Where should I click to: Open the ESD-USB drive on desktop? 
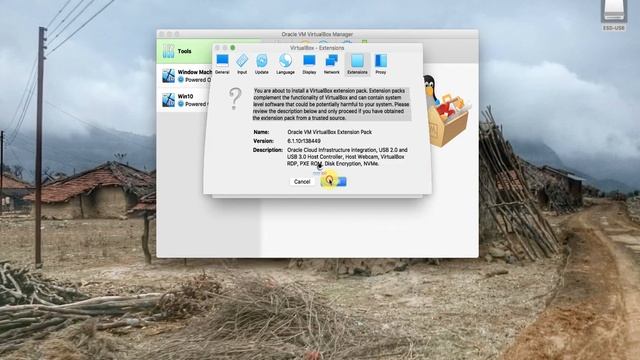click(613, 16)
